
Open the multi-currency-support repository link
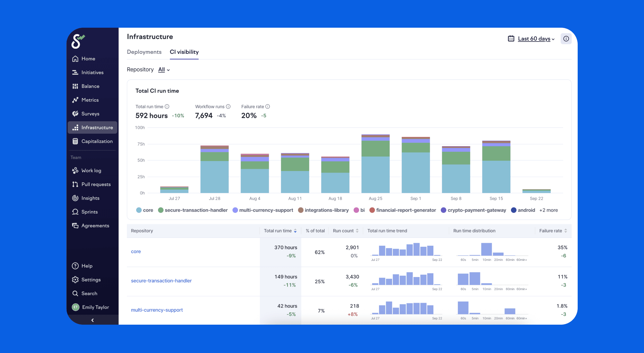[157, 310]
